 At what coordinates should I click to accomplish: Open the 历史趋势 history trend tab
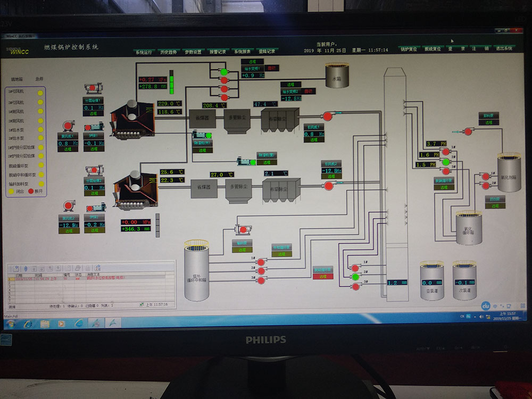pyautogui.click(x=169, y=52)
